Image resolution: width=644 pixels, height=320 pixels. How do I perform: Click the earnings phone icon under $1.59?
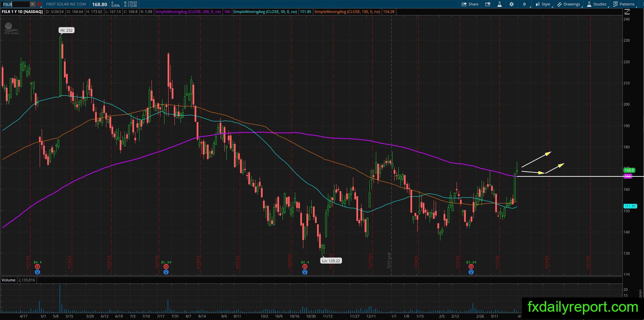click(166, 267)
